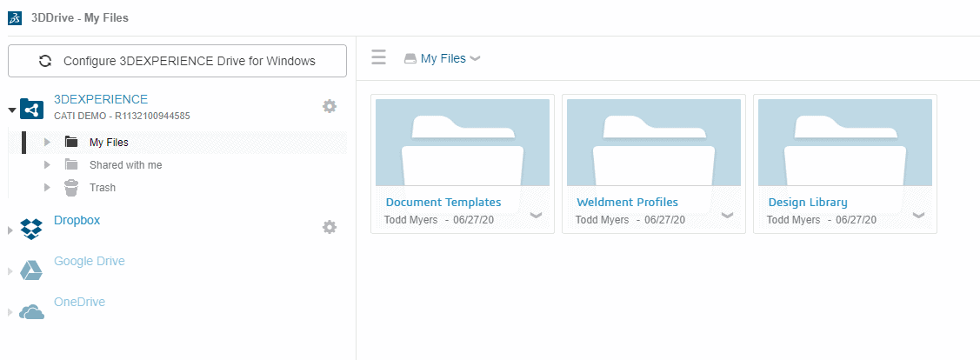Click the Weldment Profiles folder name
The image size is (980, 360).
[x=628, y=202]
